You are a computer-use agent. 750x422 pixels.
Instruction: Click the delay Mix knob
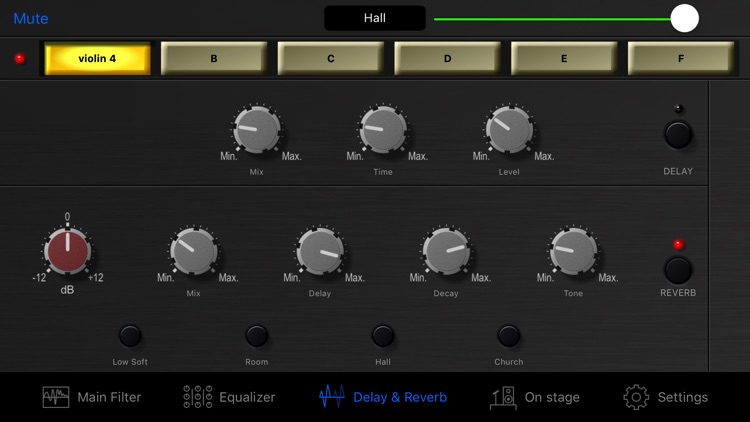click(x=257, y=129)
